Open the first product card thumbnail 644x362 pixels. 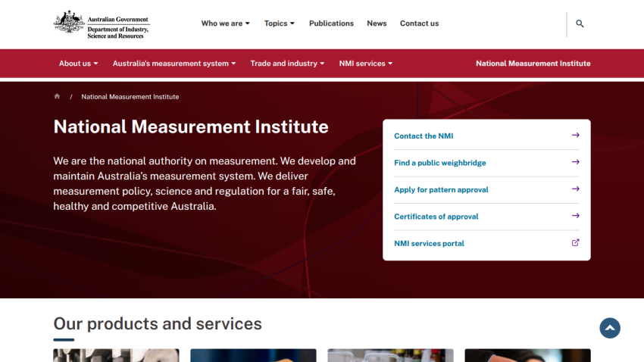tap(116, 355)
